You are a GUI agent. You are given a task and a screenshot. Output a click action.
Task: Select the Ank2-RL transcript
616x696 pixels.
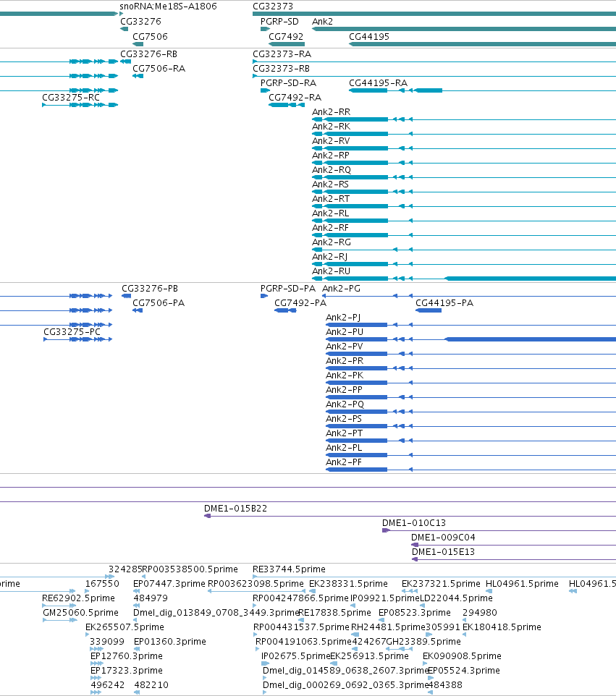(x=464, y=221)
